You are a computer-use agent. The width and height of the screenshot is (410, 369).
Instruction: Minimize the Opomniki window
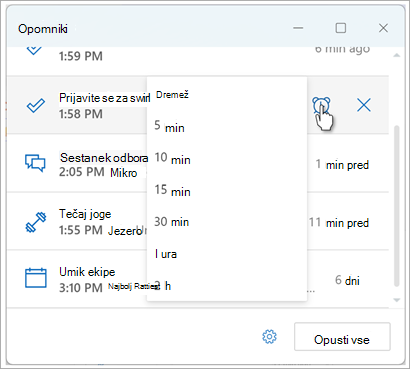tap(298, 28)
